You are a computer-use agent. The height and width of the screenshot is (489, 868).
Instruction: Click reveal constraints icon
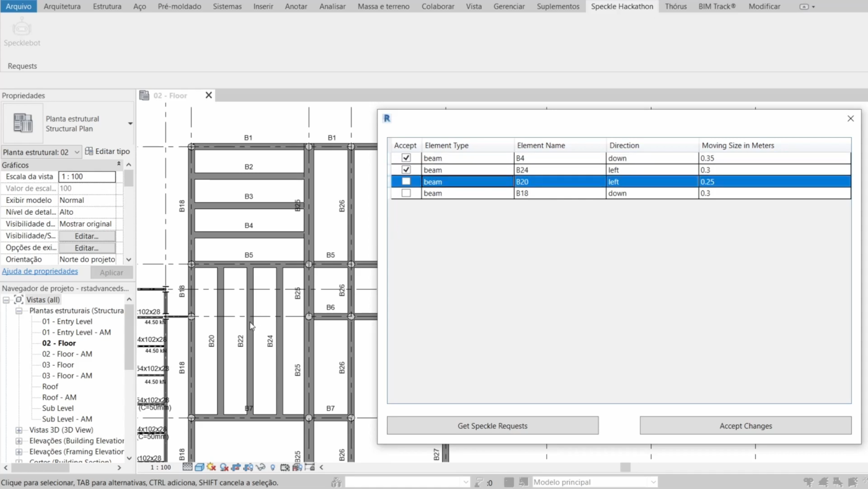(x=309, y=467)
